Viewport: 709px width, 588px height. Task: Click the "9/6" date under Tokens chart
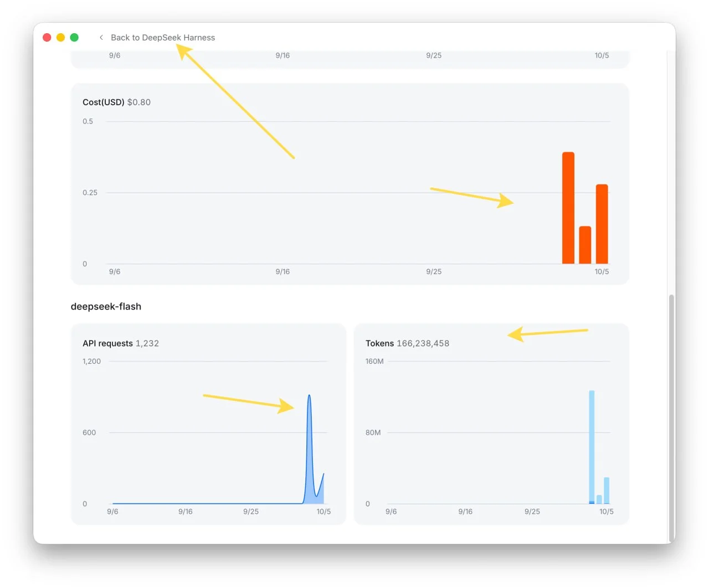pos(391,512)
